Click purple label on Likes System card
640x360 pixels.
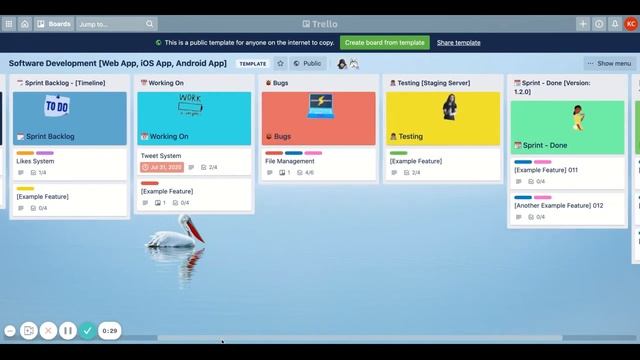[45, 153]
